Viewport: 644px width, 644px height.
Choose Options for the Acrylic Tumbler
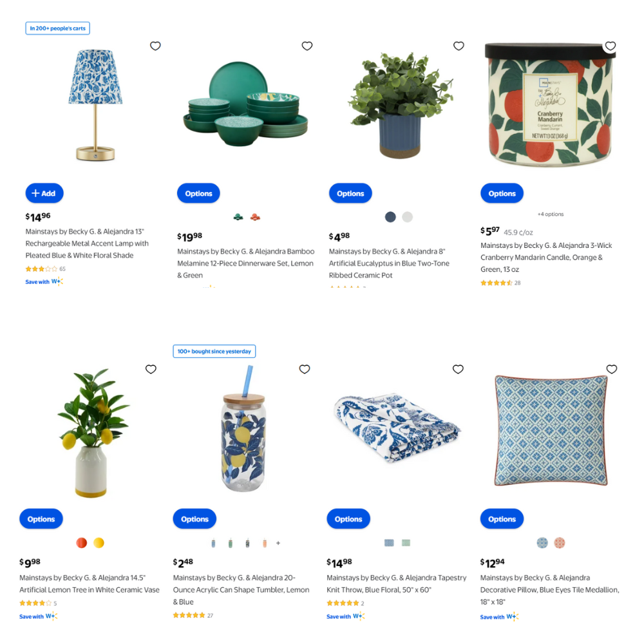[194, 518]
